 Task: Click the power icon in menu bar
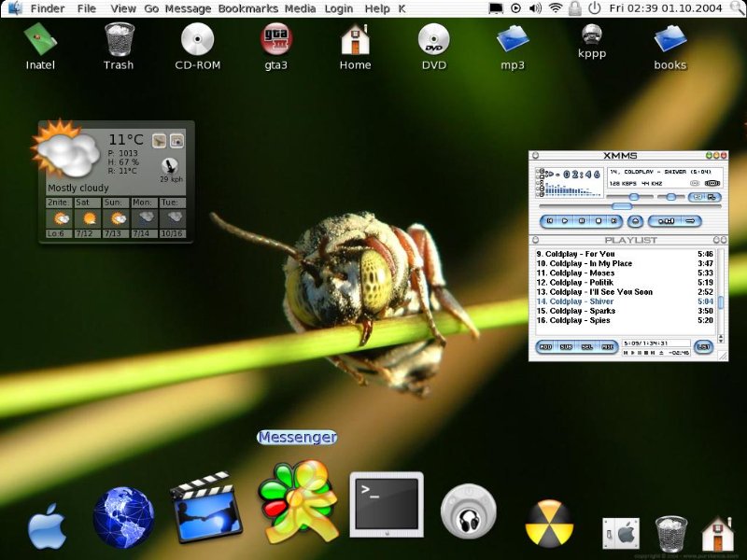tap(594, 8)
